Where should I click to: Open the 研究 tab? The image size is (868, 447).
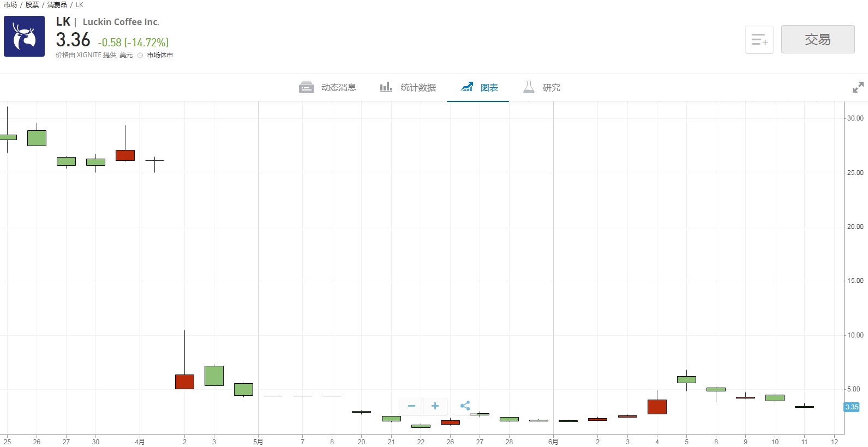click(541, 87)
